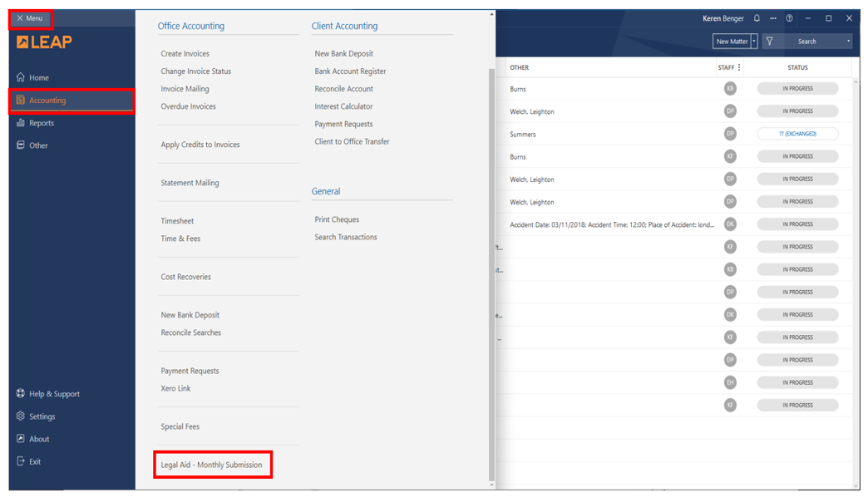This screenshot has width=868, height=497.
Task: Open the STAFF column options menu
Action: click(739, 67)
